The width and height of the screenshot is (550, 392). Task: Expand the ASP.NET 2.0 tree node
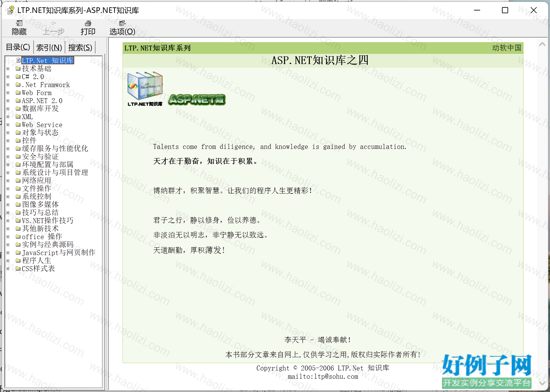click(8, 101)
